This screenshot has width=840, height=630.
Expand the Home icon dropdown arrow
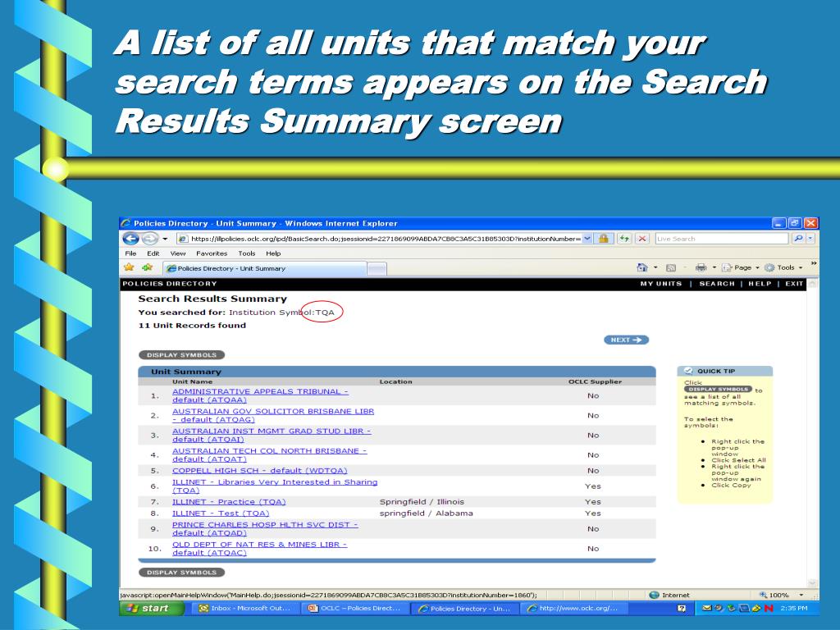[x=655, y=267]
